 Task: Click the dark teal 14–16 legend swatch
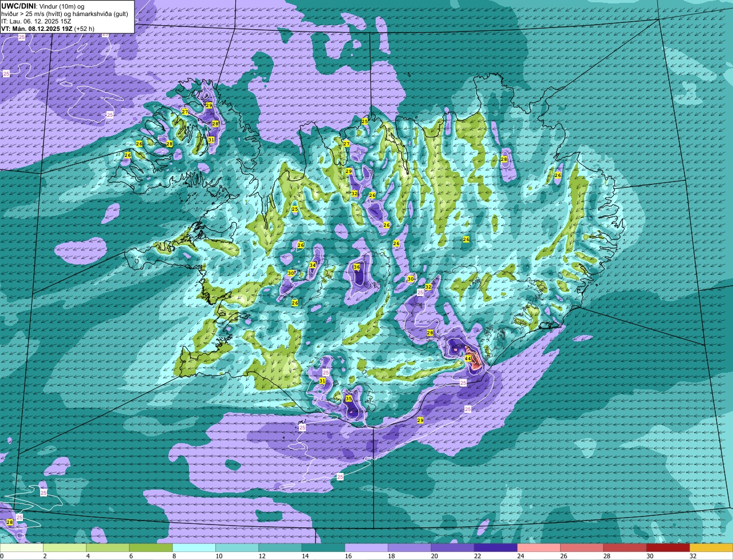(x=324, y=547)
